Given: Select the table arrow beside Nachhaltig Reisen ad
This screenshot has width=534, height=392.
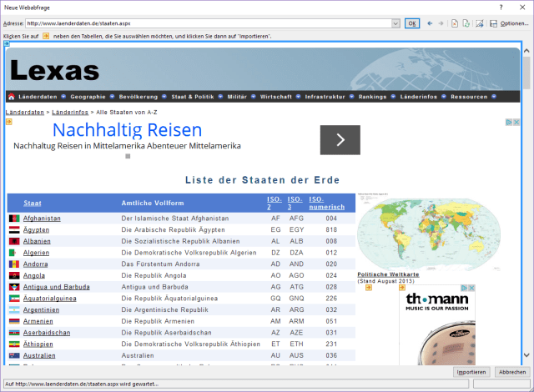Looking at the screenshot, I should (x=9, y=122).
